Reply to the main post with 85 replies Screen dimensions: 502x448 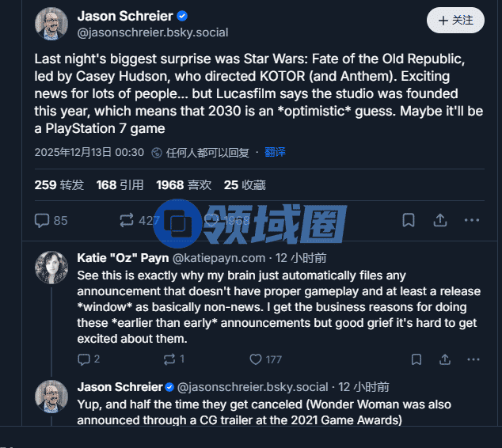click(x=51, y=220)
